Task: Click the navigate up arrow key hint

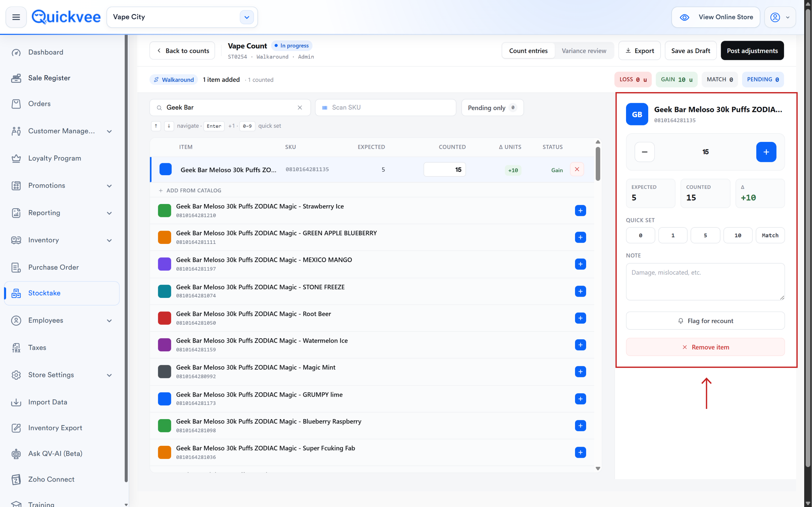Action: point(156,126)
